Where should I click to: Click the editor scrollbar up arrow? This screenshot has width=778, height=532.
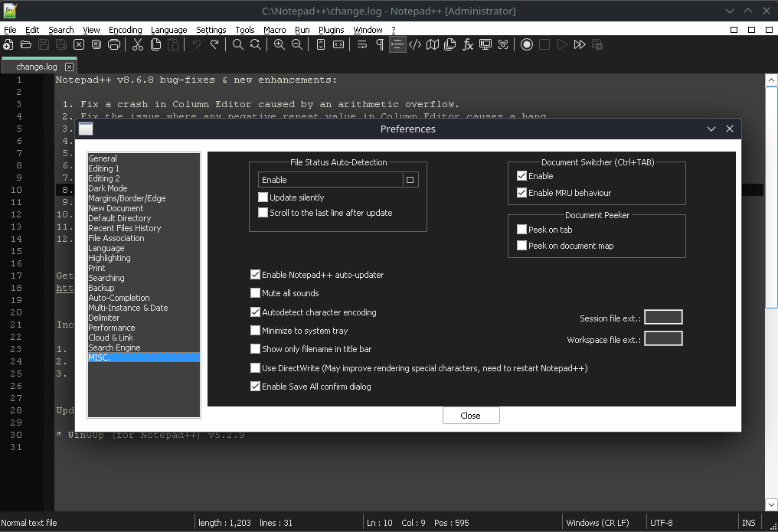coord(771,80)
